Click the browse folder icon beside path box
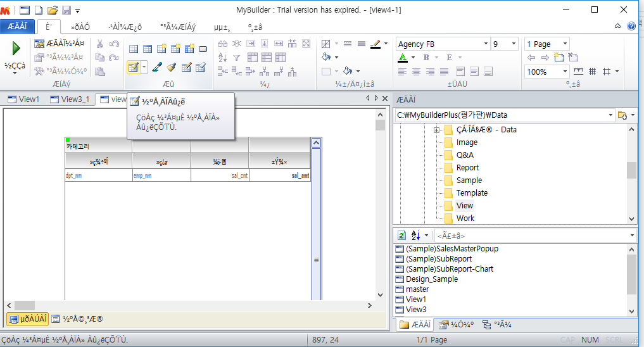The width and height of the screenshot is (644, 347). click(x=622, y=115)
